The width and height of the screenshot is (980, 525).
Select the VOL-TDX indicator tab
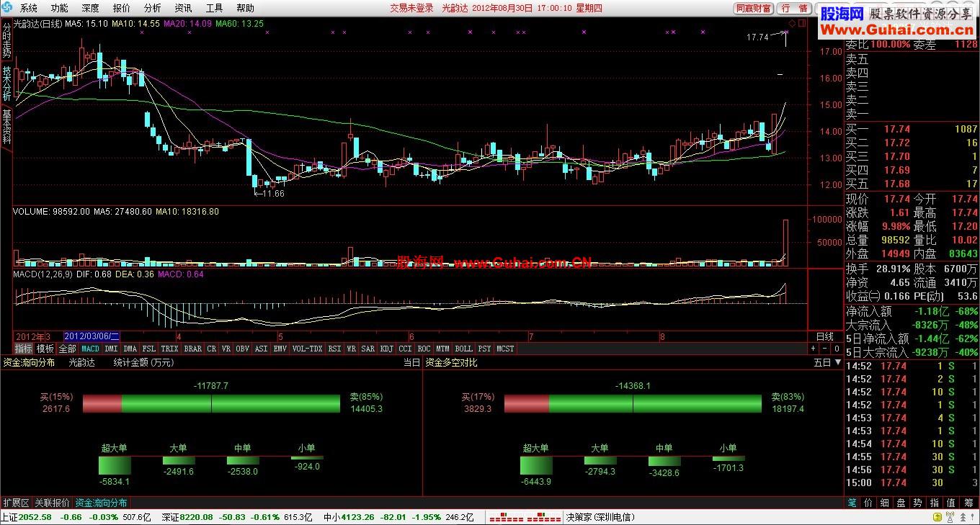pos(308,349)
